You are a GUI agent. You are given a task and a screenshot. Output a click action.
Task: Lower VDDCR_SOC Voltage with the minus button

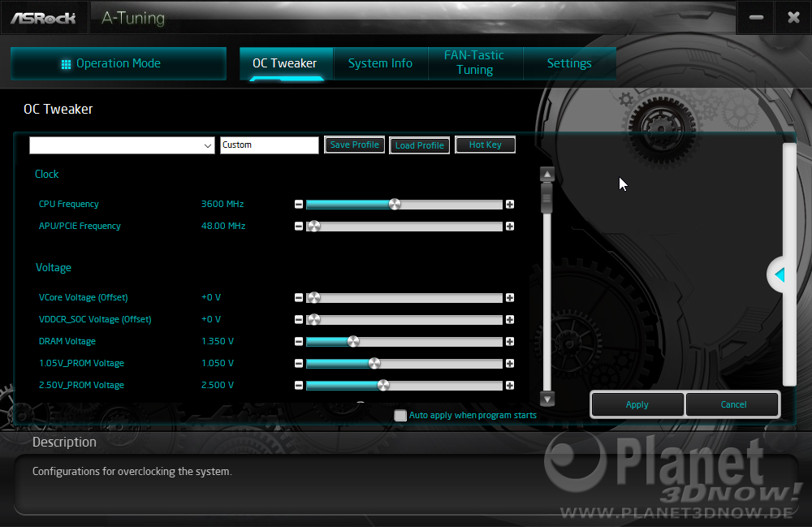(299, 319)
